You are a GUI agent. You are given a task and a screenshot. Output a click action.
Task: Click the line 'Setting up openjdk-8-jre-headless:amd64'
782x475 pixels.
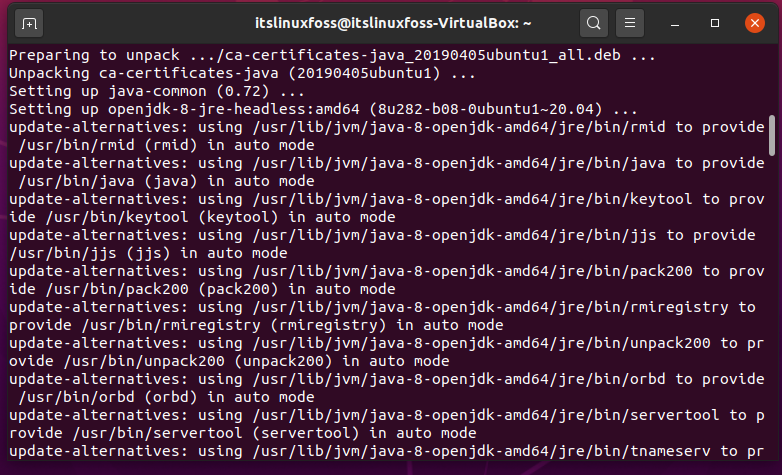(323, 109)
